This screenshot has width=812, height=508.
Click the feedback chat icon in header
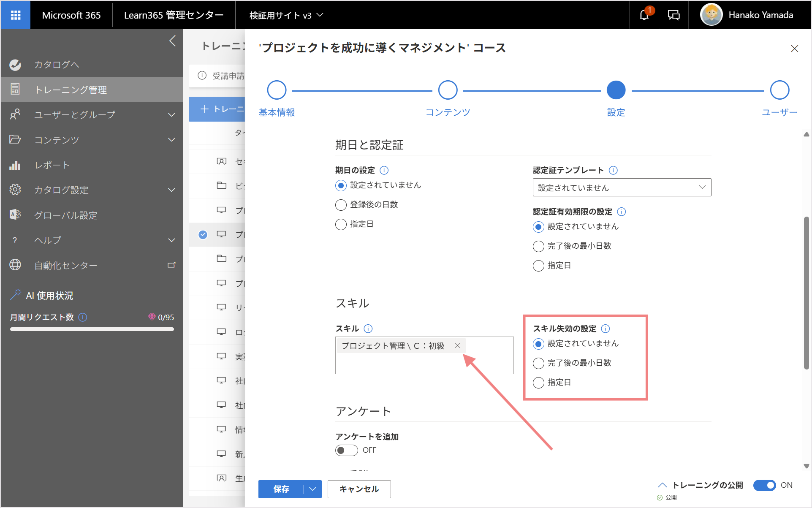673,15
